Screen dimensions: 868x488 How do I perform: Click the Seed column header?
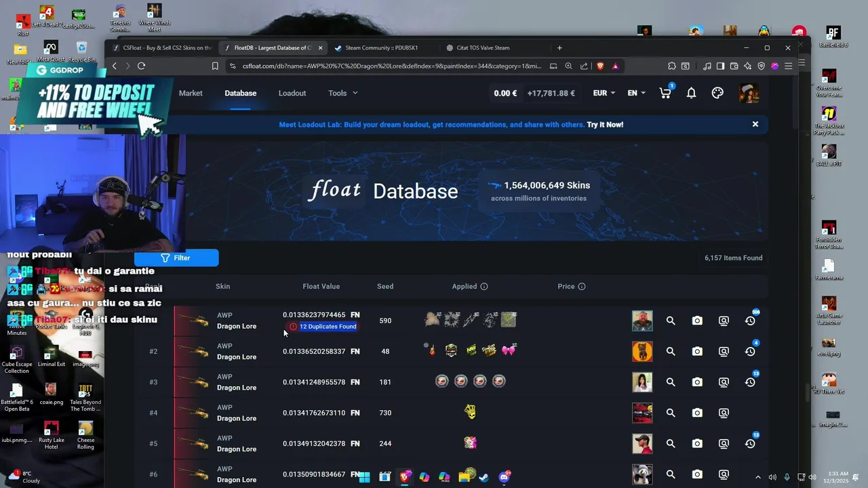tap(385, 287)
